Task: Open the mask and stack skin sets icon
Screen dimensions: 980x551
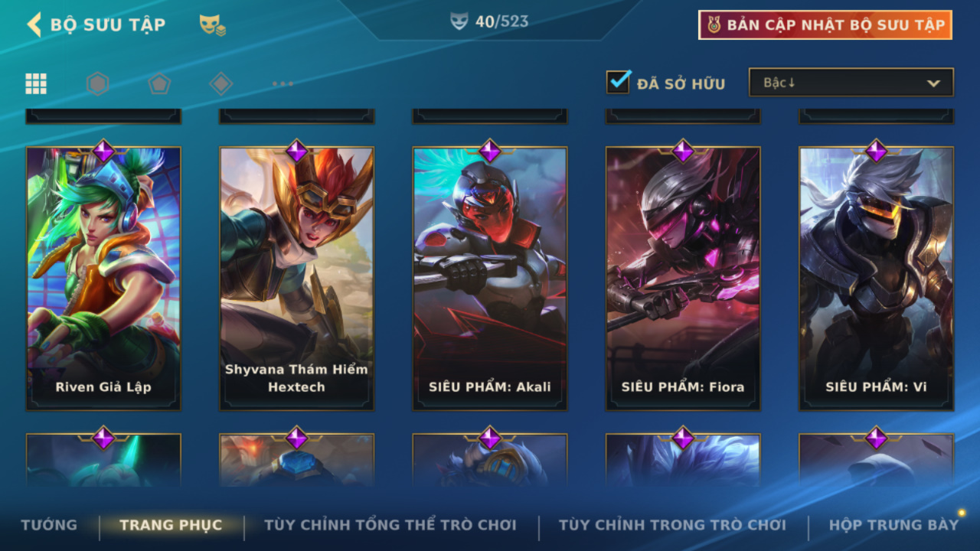Action: click(212, 24)
